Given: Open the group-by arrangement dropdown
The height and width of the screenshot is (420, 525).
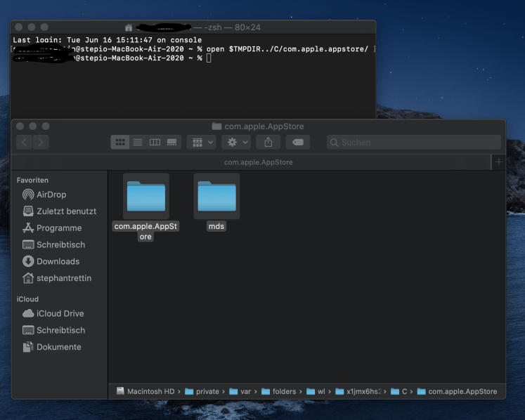Looking at the screenshot, I should click(202, 142).
